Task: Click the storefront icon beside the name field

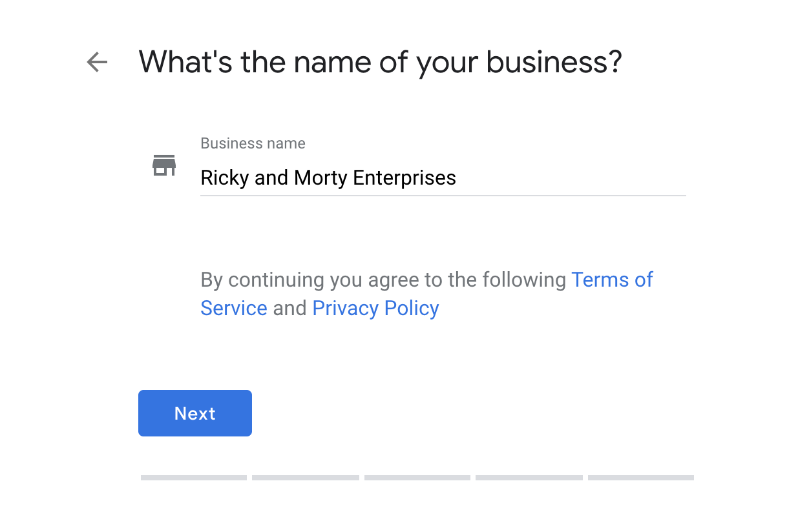Action: tap(164, 165)
